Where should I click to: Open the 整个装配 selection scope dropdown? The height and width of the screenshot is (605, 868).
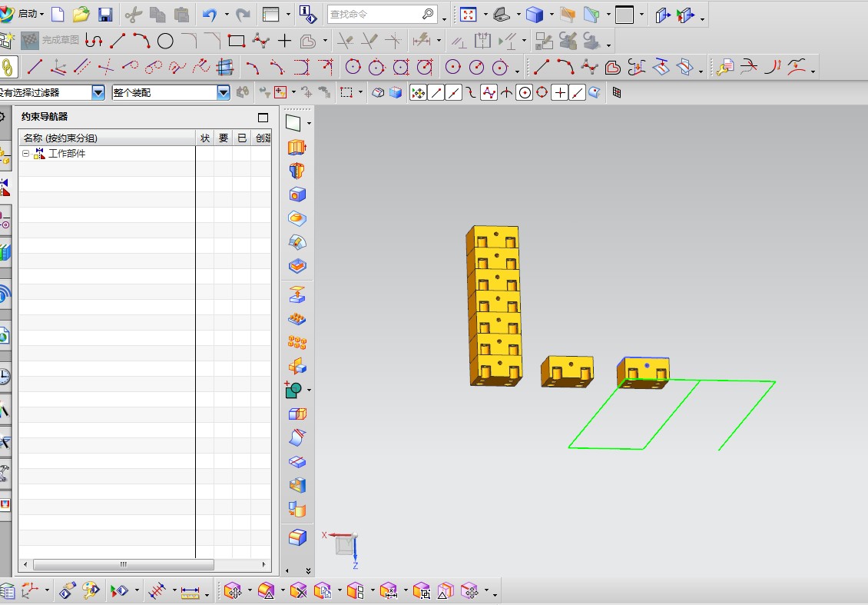click(x=223, y=93)
